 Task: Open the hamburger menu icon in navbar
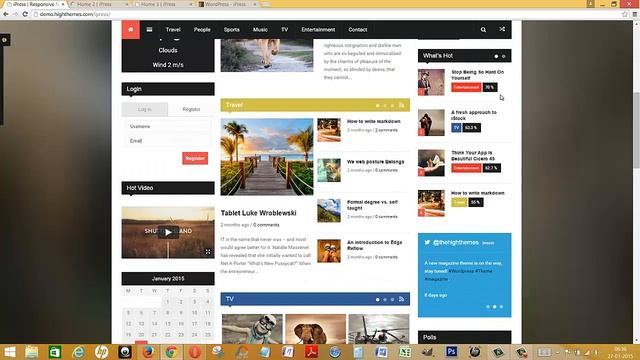149,29
